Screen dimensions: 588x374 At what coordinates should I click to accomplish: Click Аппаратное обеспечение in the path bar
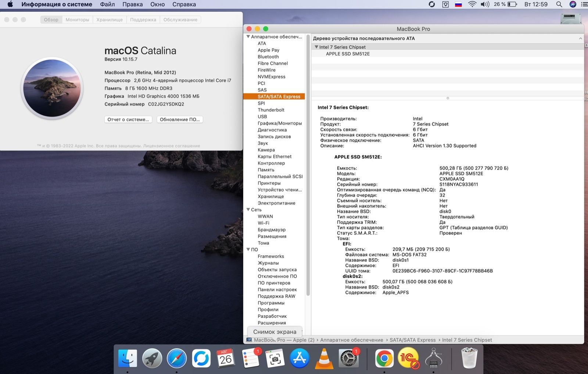coord(351,340)
